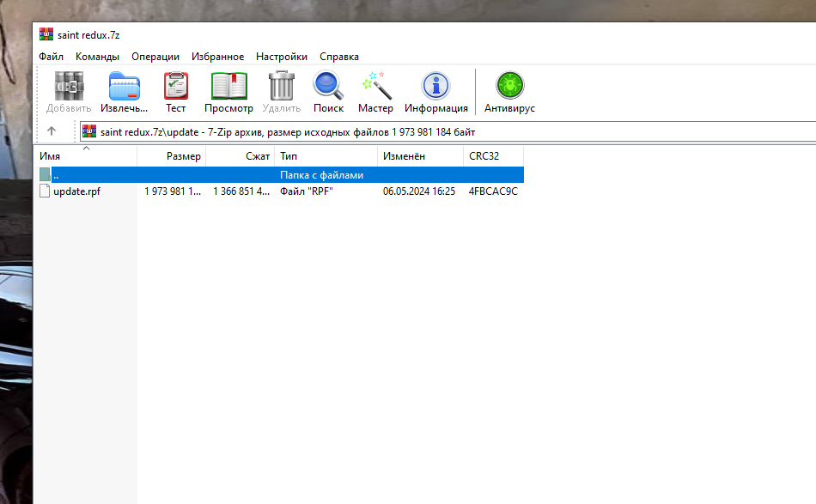The width and height of the screenshot is (816, 504).
Task: Sort files by the Имя column header
Action: (86, 156)
